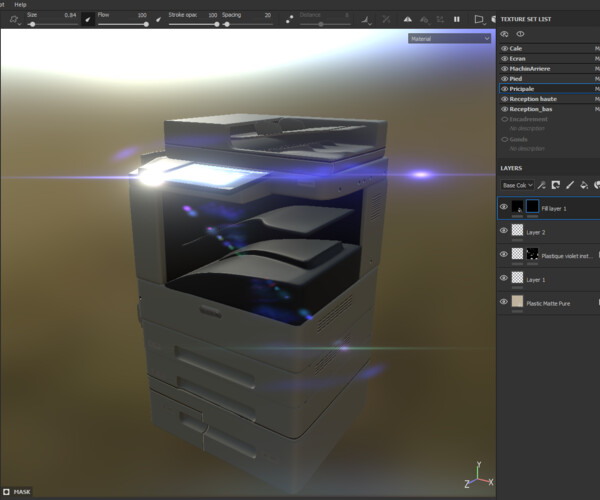The width and height of the screenshot is (600, 500).
Task: Show the Gonds texture set
Action: pyautogui.click(x=505, y=140)
